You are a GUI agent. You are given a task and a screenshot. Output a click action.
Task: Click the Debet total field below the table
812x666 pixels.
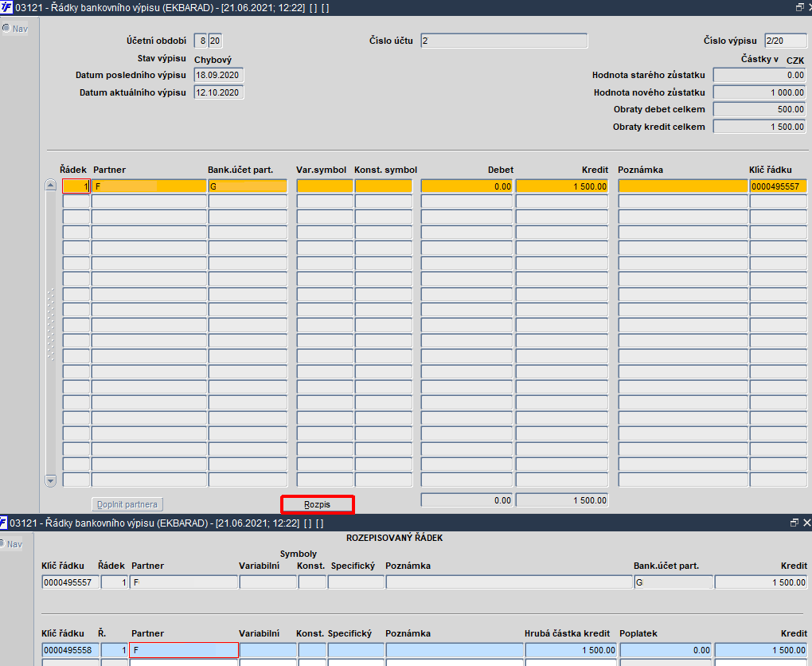tap(467, 500)
